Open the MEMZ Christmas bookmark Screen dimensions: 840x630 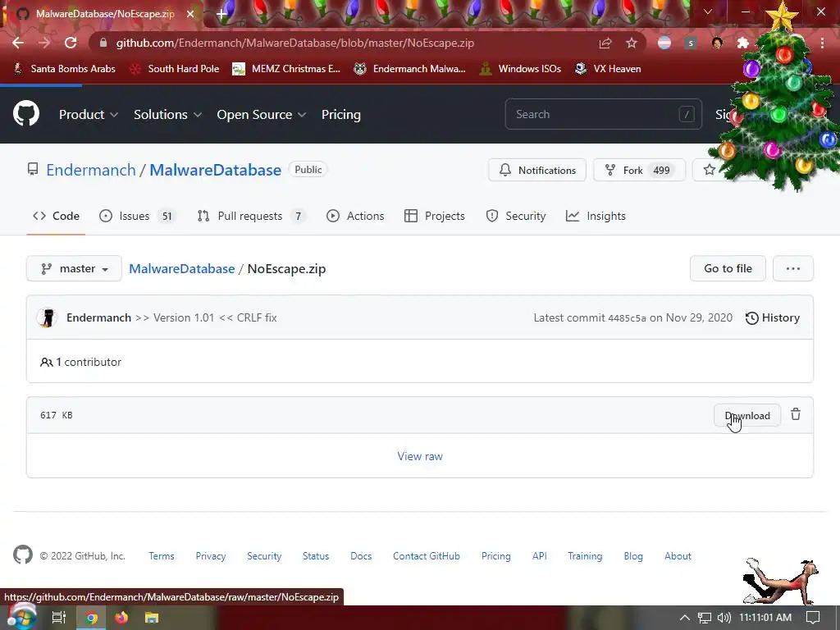pyautogui.click(x=286, y=69)
